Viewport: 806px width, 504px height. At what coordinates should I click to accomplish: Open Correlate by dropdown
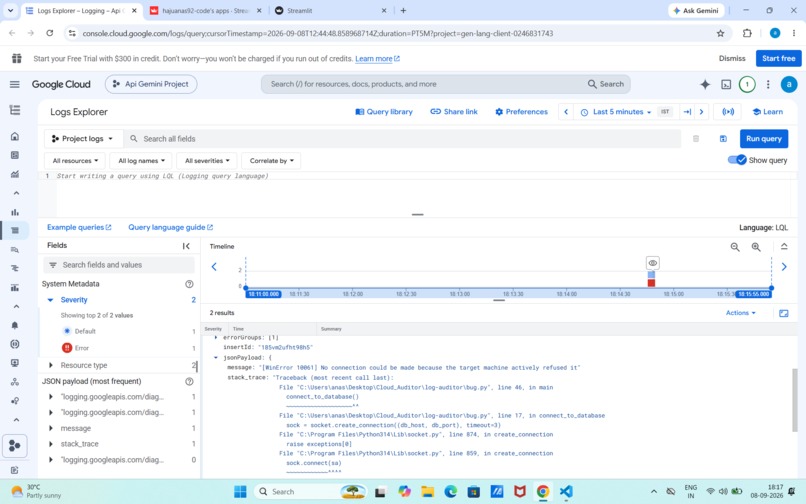(x=271, y=160)
